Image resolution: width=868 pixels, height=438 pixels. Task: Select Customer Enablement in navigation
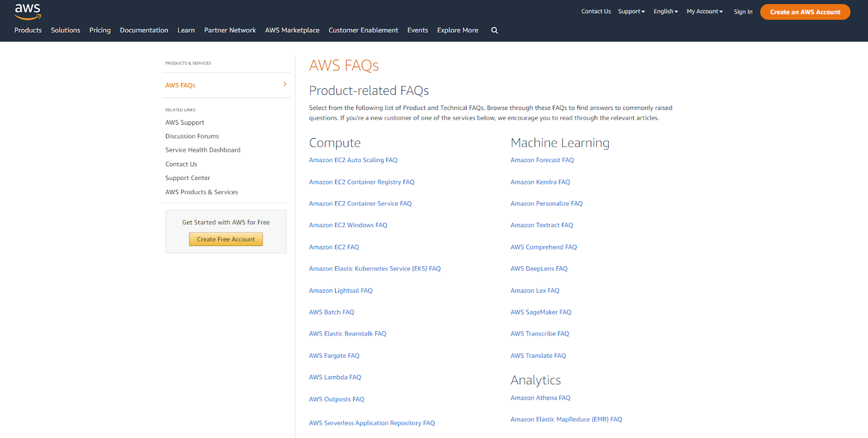[x=363, y=30]
